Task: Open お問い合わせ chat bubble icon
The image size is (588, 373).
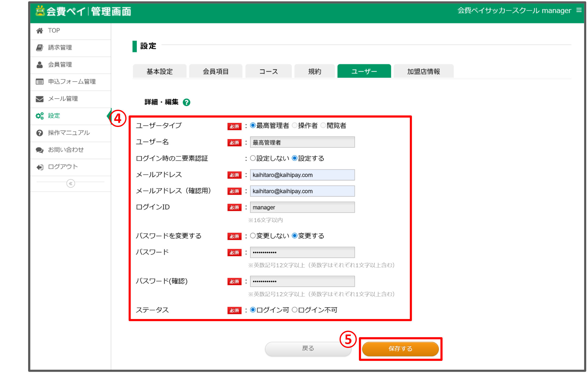Action: click(x=40, y=150)
